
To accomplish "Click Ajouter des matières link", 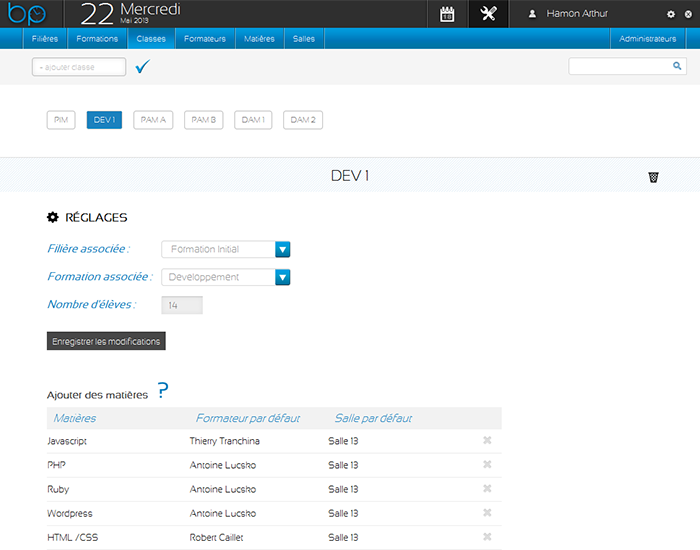I will (x=97, y=395).
